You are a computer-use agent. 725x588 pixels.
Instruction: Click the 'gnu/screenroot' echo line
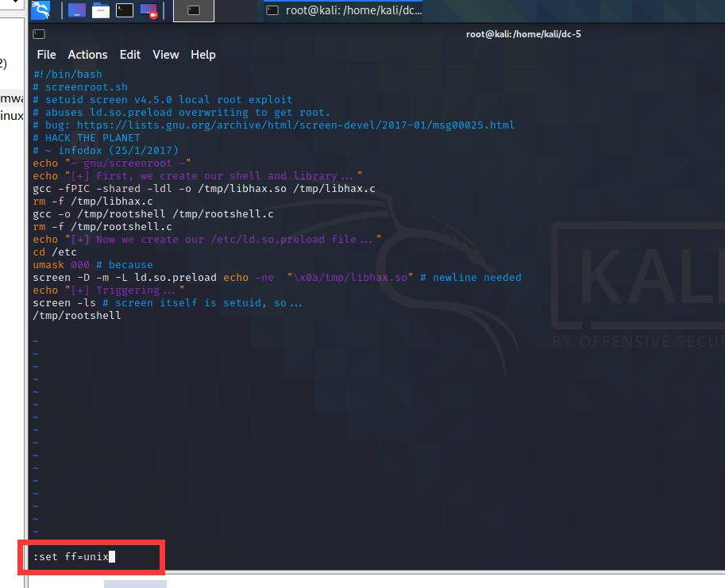(x=111, y=163)
